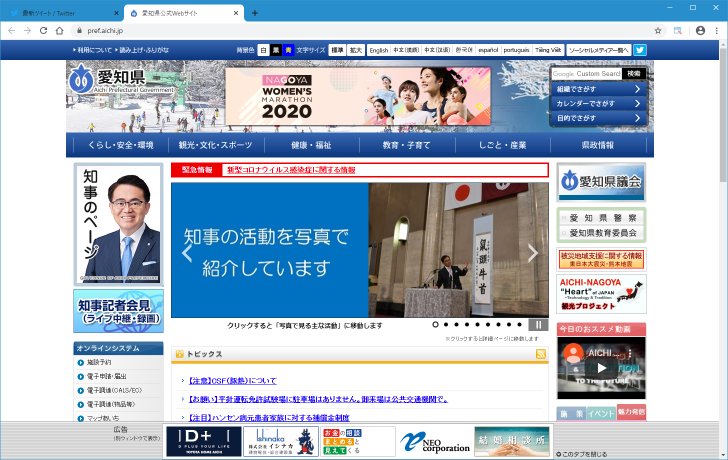Set text size to 標準

coord(338,50)
